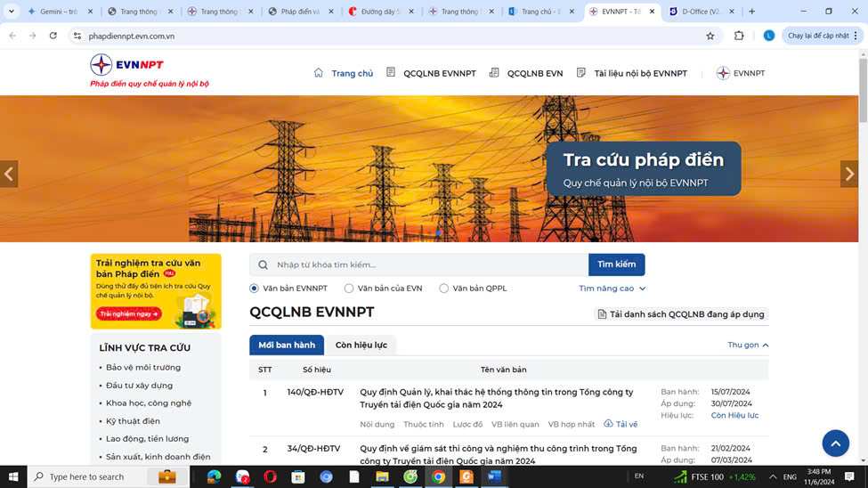Viewport: 868px width, 488px height.
Task: Switch to Mới ban hành tab
Action: 287,345
